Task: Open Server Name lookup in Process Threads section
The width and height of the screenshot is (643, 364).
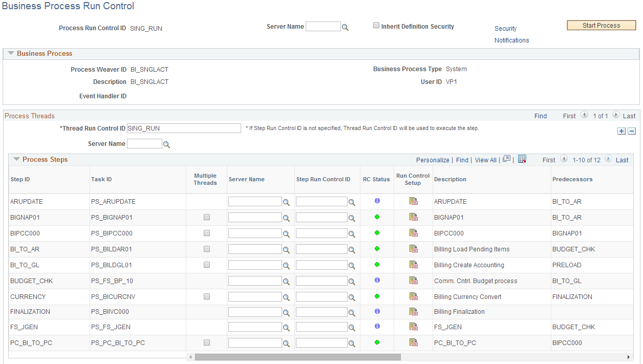Action: [166, 143]
